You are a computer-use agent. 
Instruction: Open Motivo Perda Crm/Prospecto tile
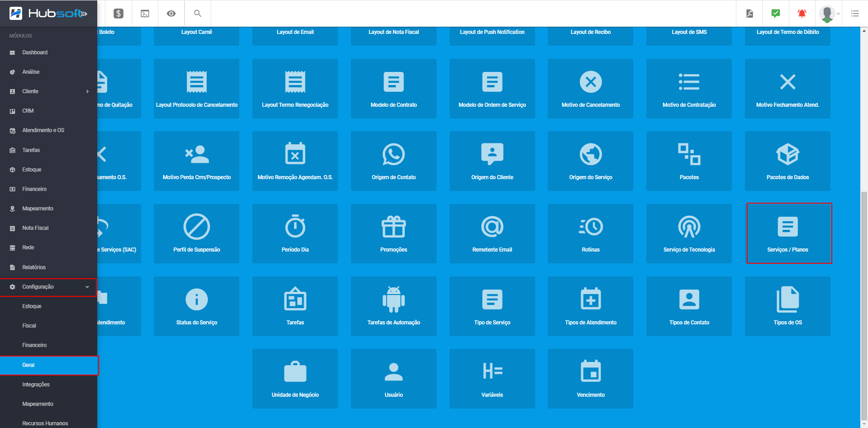pyautogui.click(x=197, y=161)
